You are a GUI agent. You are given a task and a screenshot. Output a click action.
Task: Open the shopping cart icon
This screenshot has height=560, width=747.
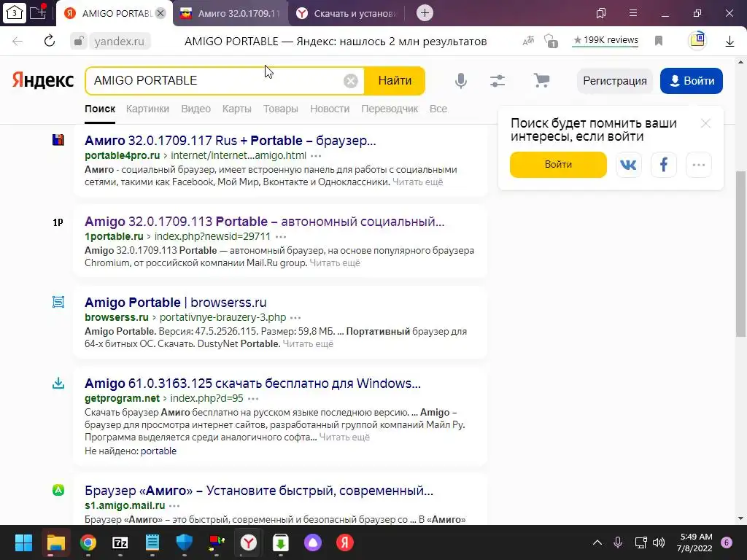[541, 80]
